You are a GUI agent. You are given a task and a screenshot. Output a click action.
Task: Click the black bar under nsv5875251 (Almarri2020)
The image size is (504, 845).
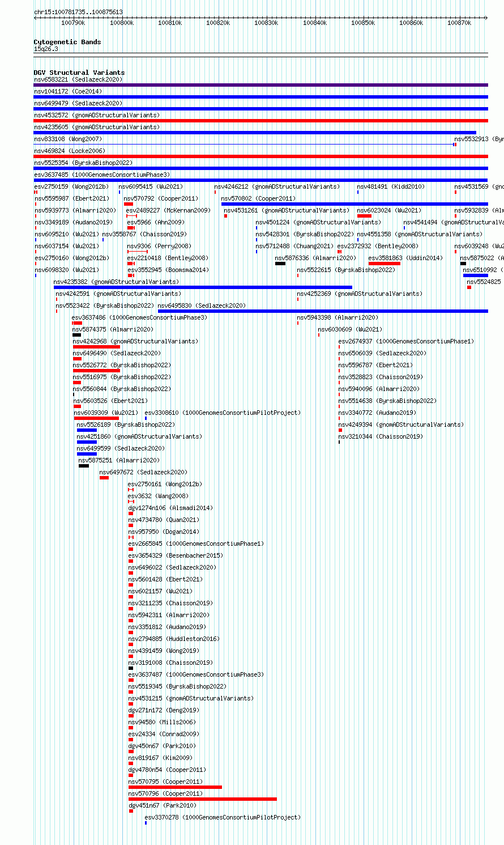coord(84,466)
